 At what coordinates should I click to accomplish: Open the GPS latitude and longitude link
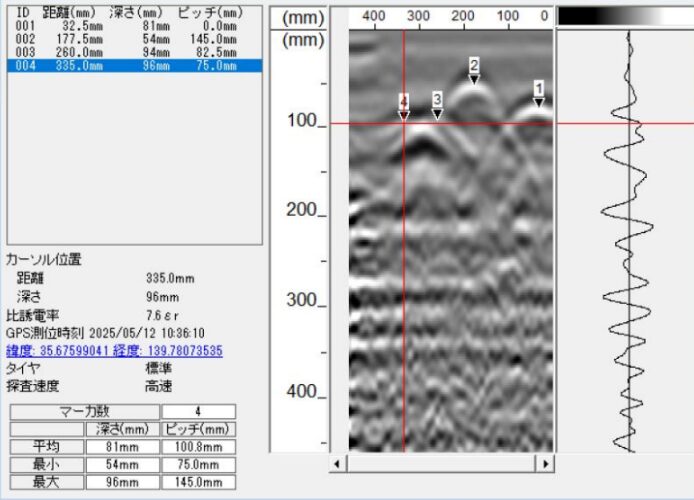[x=115, y=351]
